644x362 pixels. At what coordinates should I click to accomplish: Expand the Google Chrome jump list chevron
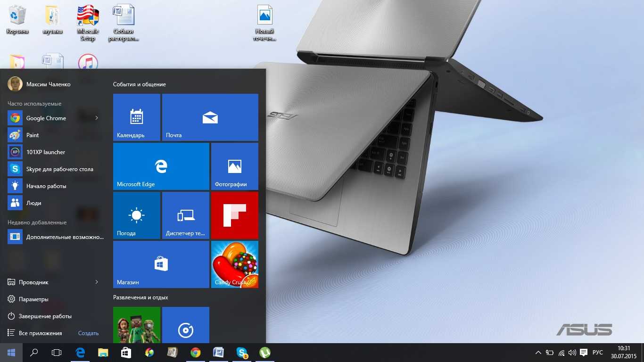click(96, 118)
